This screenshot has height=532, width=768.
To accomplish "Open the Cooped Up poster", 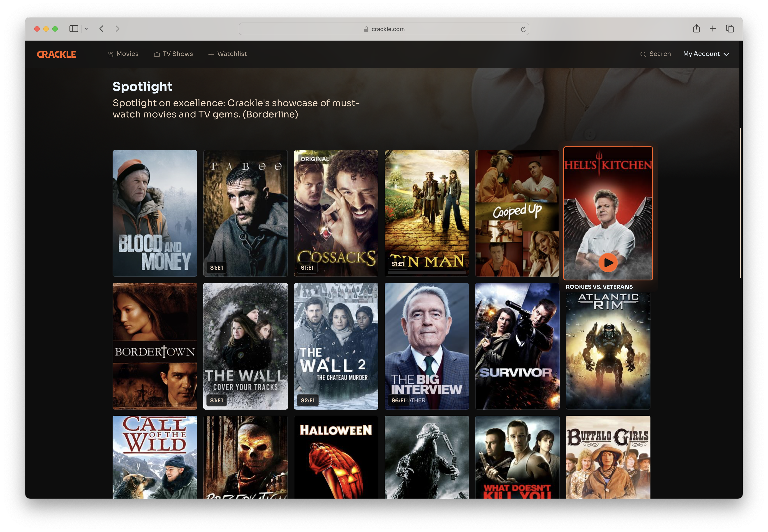I will pos(517,213).
